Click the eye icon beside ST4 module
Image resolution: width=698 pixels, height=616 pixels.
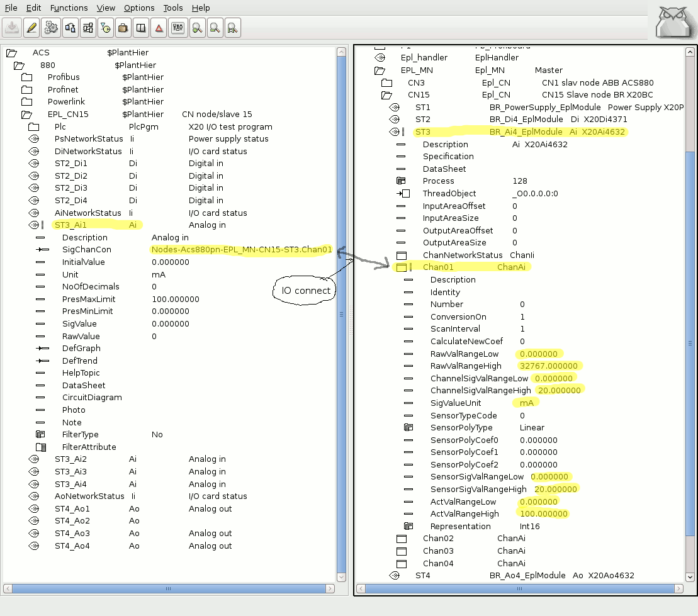(395, 576)
